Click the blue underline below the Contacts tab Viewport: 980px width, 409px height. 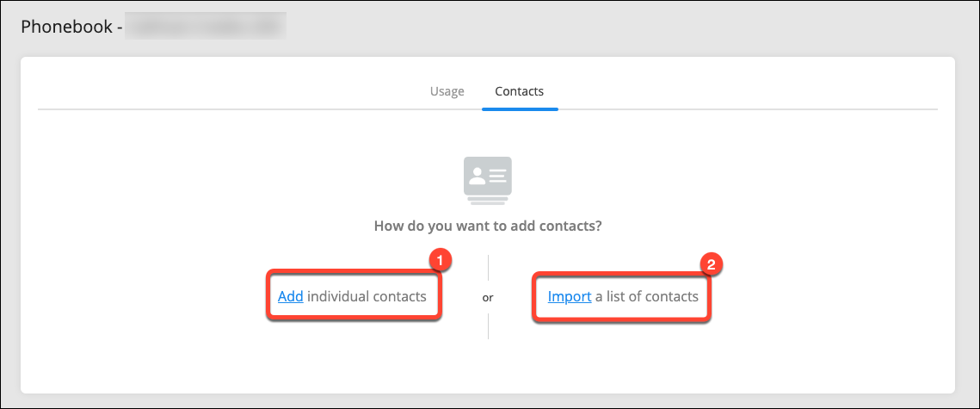(x=520, y=108)
